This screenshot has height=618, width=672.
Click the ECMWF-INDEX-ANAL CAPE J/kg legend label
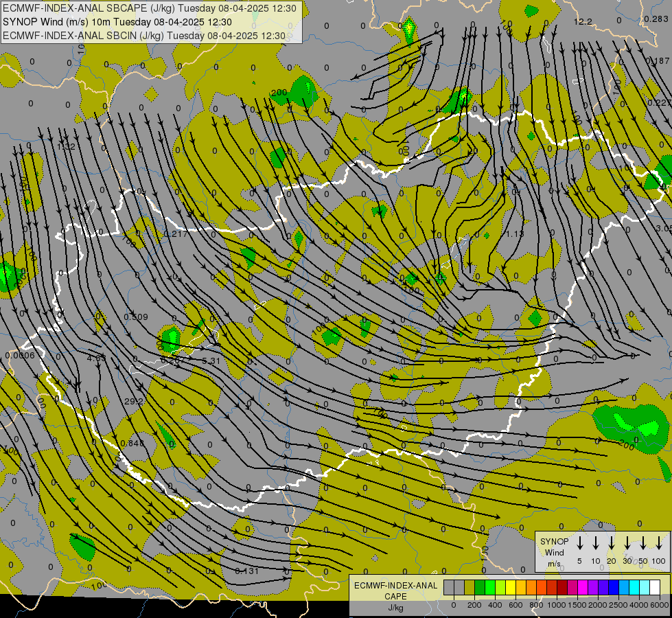click(x=395, y=596)
